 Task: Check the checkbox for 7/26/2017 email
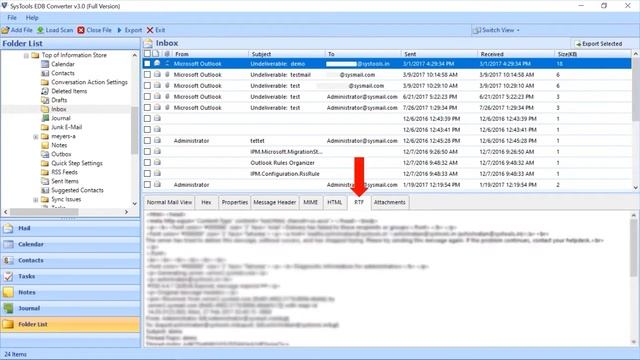click(147, 108)
